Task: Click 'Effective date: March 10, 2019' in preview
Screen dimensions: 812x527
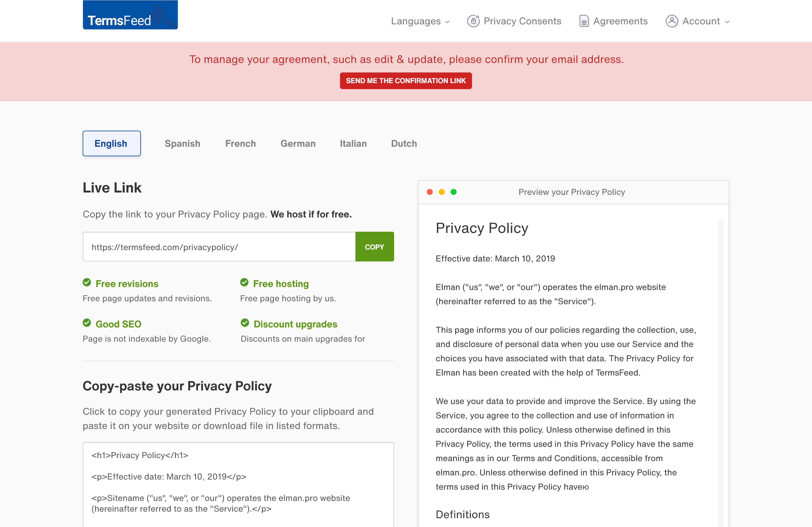Action: pyautogui.click(x=495, y=259)
